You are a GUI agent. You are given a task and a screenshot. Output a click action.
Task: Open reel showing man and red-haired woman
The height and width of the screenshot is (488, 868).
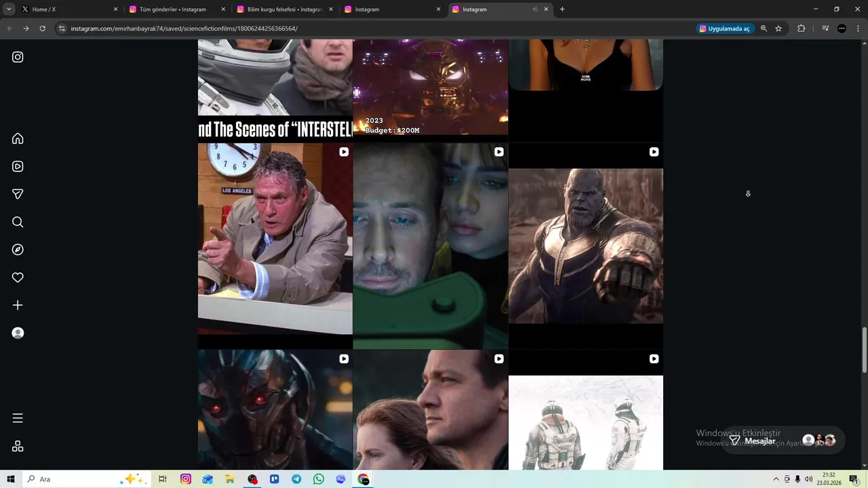(x=430, y=409)
